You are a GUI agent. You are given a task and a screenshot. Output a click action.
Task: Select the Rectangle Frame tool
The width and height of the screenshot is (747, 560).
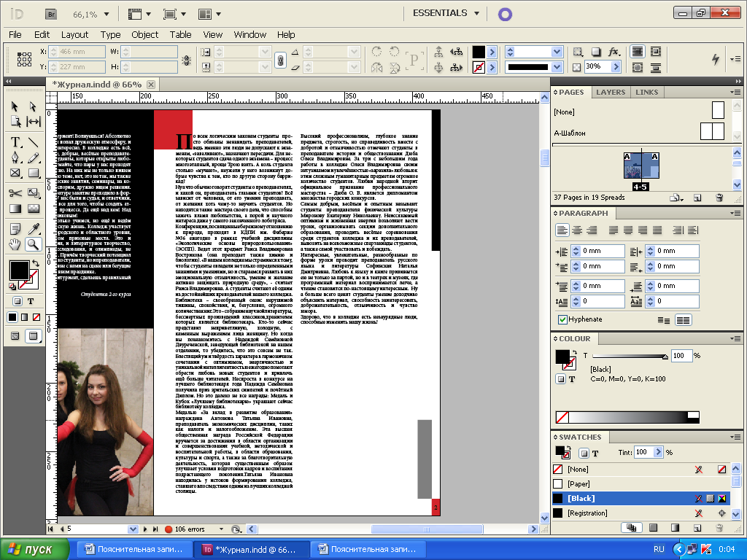16,173
